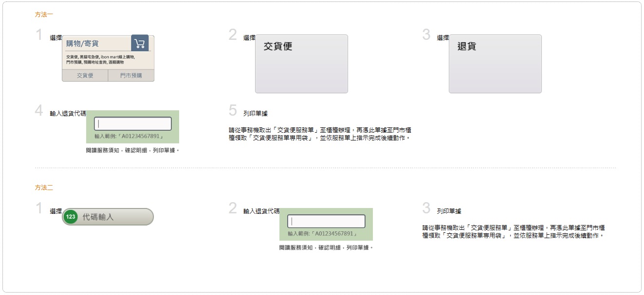The height and width of the screenshot is (295, 644).
Task: Click the 方法一 heading
Action: [44, 15]
